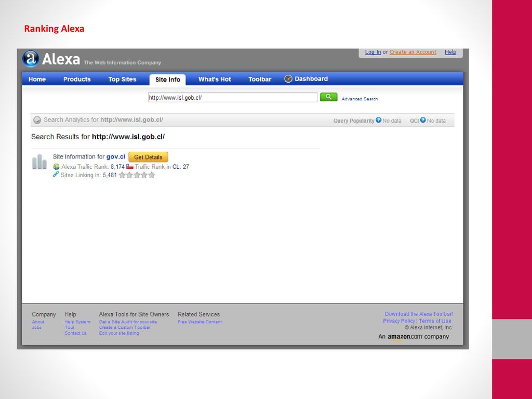Click the globe icon beside Alexa Traffic Rank
532x399 pixels.
(x=56, y=167)
